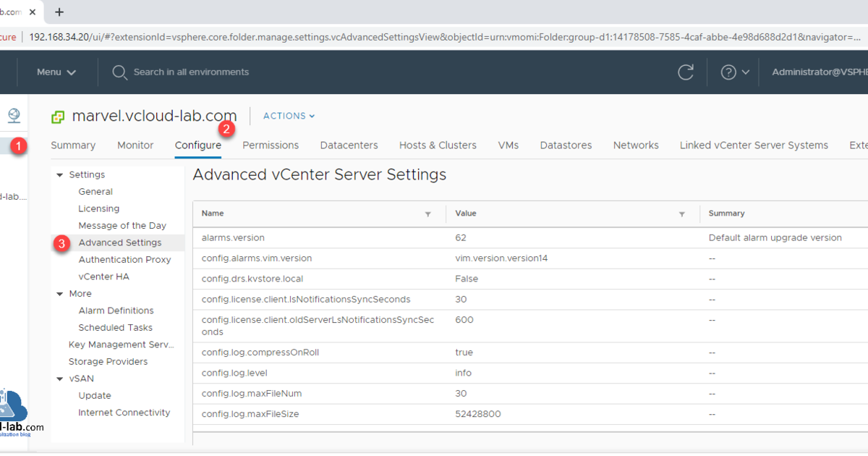Open the Menu dropdown in header
This screenshot has height=456, width=868.
[56, 72]
